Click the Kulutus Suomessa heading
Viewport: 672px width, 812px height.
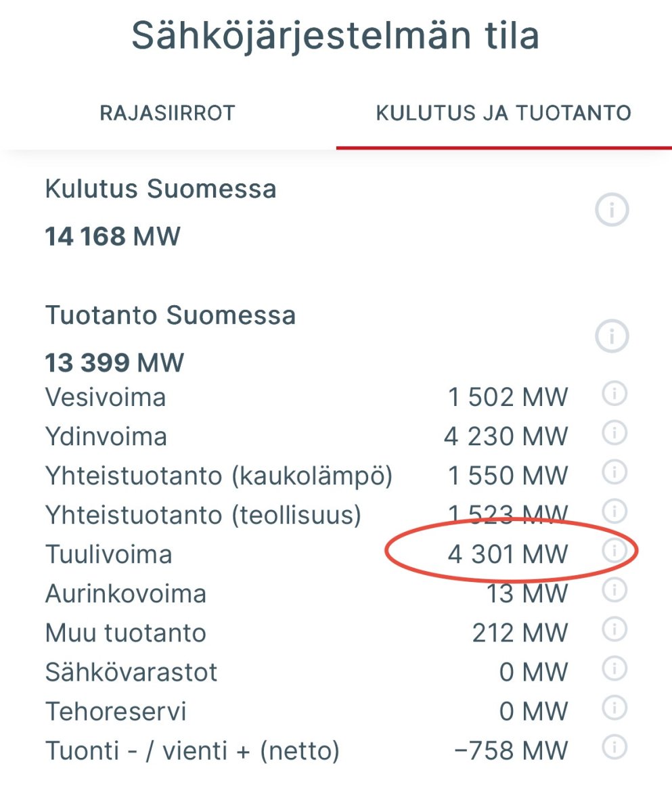pos(160,189)
